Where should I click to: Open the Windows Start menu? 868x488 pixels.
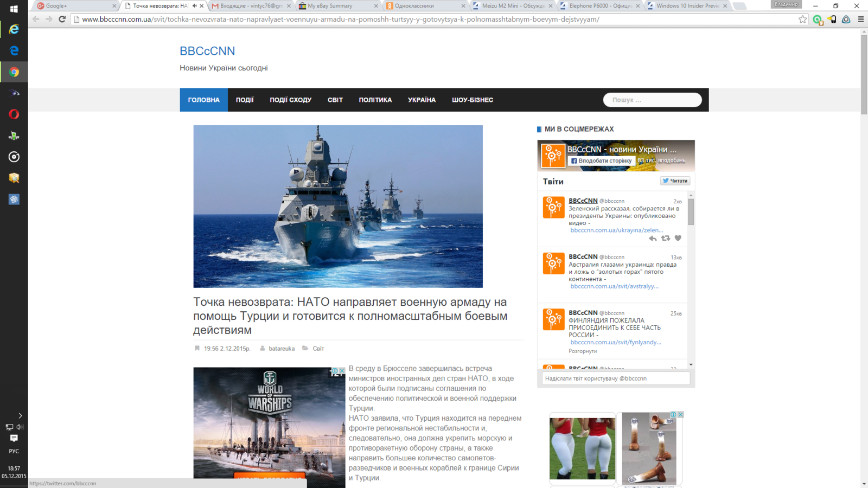(14, 9)
